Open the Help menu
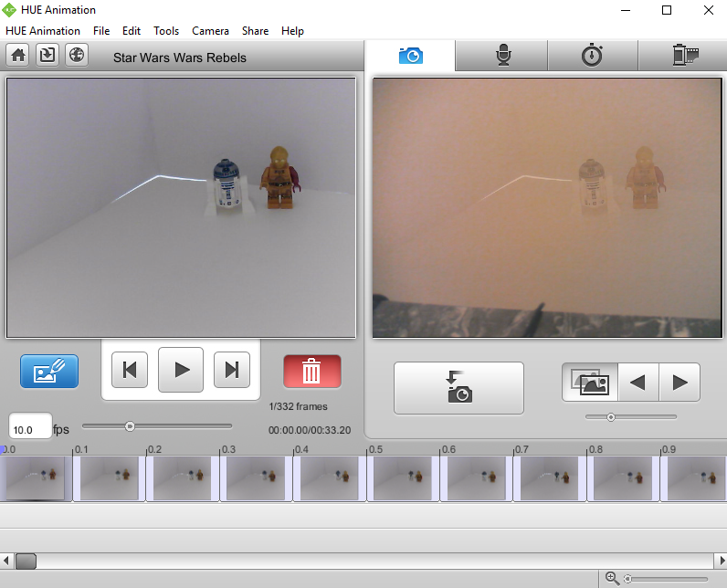This screenshot has height=588, width=727. pyautogui.click(x=292, y=31)
